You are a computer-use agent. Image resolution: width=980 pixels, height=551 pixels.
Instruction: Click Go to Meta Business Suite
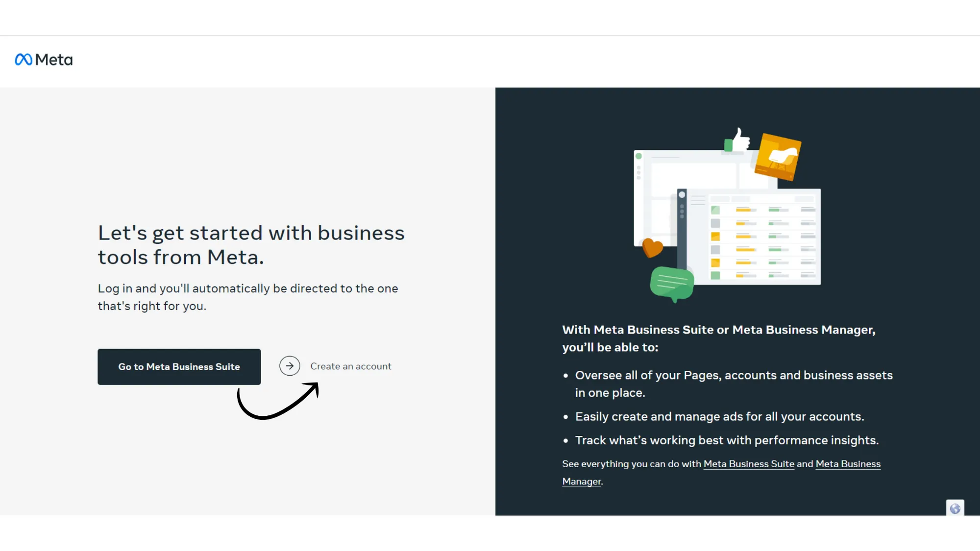pyautogui.click(x=179, y=366)
